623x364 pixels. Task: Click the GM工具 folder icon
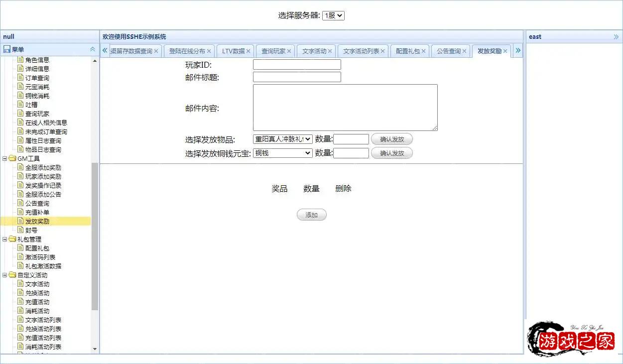pyautogui.click(x=12, y=159)
